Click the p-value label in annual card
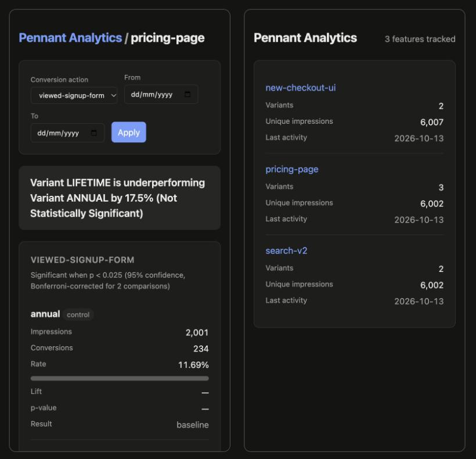The width and height of the screenshot is (476, 459). coord(44,408)
